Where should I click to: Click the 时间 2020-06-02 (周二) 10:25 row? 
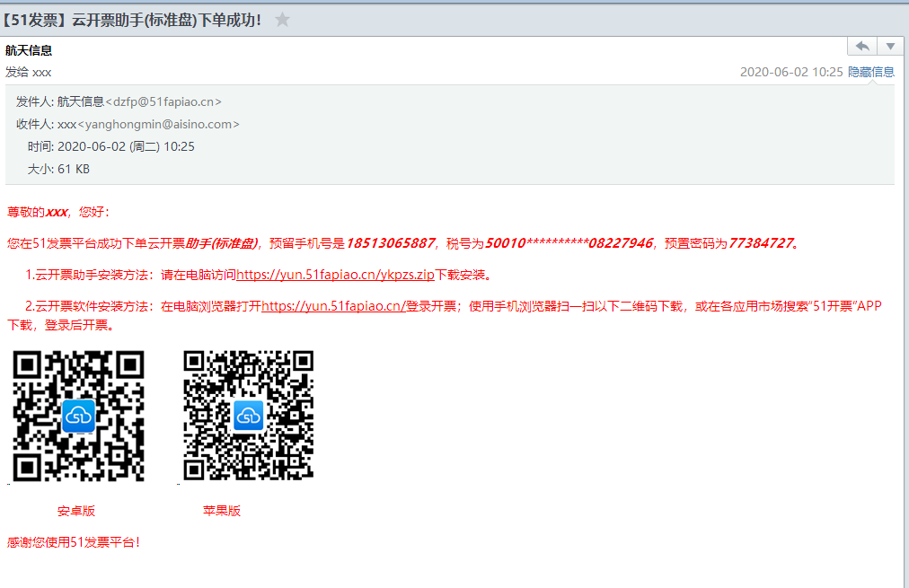tap(110, 146)
